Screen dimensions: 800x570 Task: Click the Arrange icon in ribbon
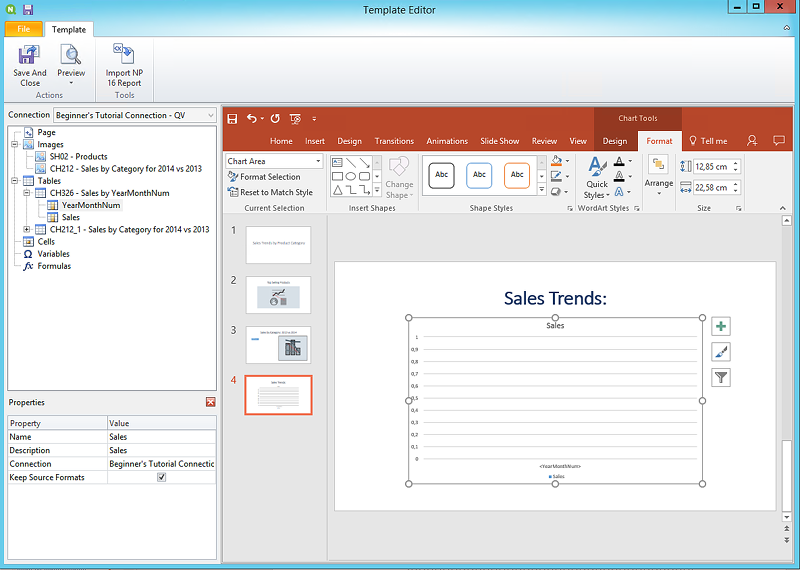(x=659, y=172)
